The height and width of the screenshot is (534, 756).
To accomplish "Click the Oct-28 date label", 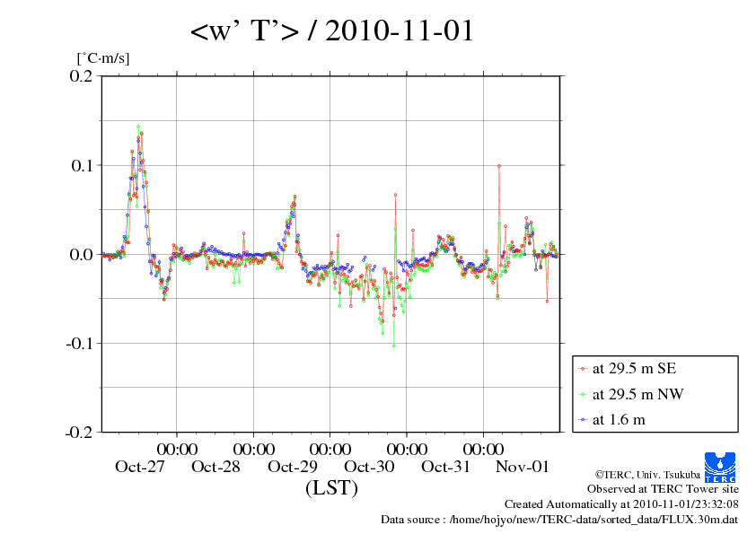I will click(x=215, y=467).
